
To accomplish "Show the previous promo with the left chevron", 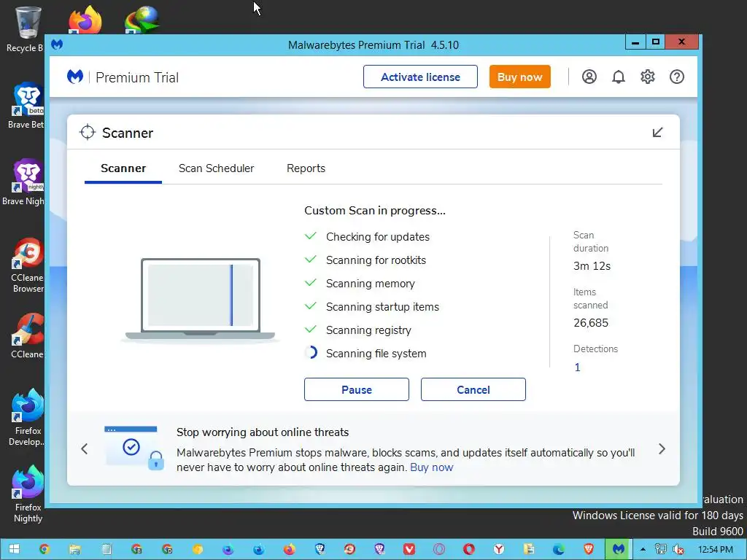I will [85, 448].
